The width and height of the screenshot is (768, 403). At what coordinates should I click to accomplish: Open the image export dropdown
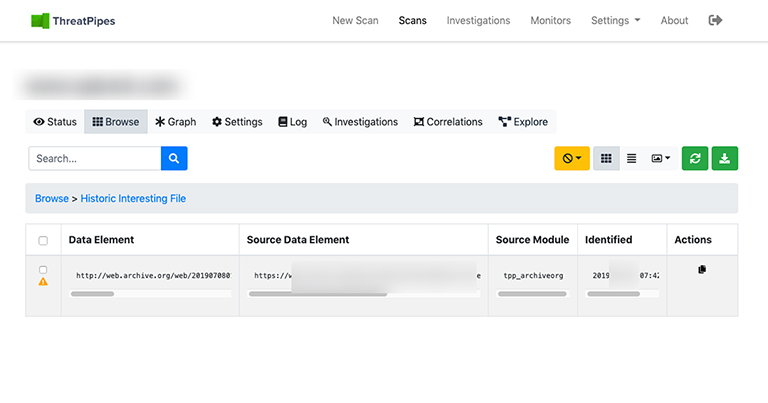click(660, 158)
